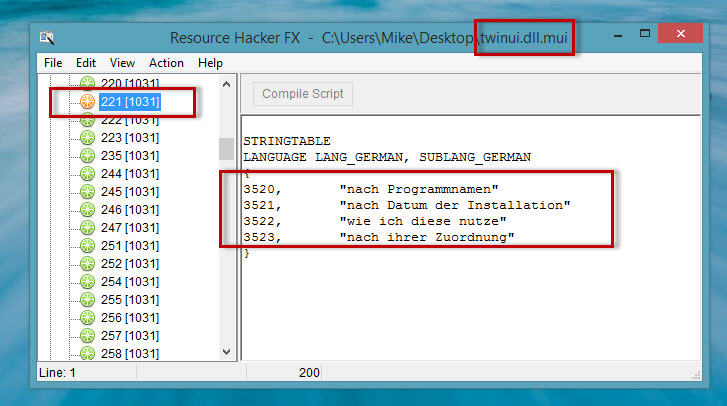Click string 3522 "wie ich diese nutze"
Image resolution: width=727 pixels, height=406 pixels.
pyautogui.click(x=375, y=221)
